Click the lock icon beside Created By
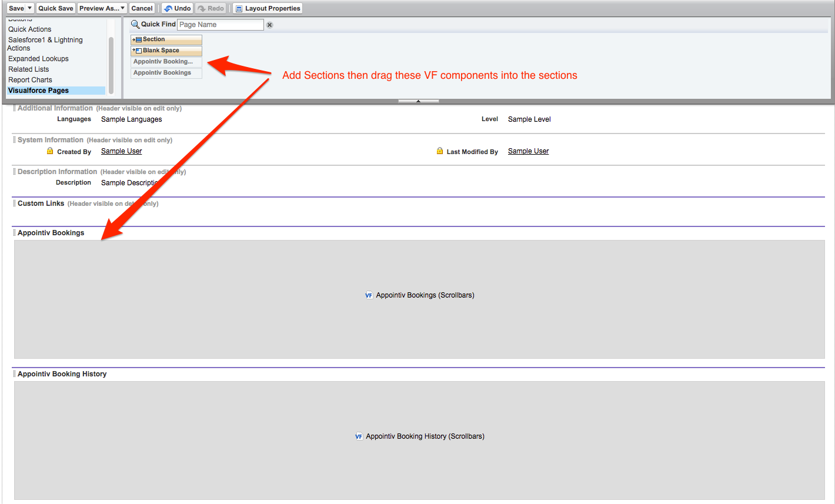The width and height of the screenshot is (835, 504). point(50,151)
